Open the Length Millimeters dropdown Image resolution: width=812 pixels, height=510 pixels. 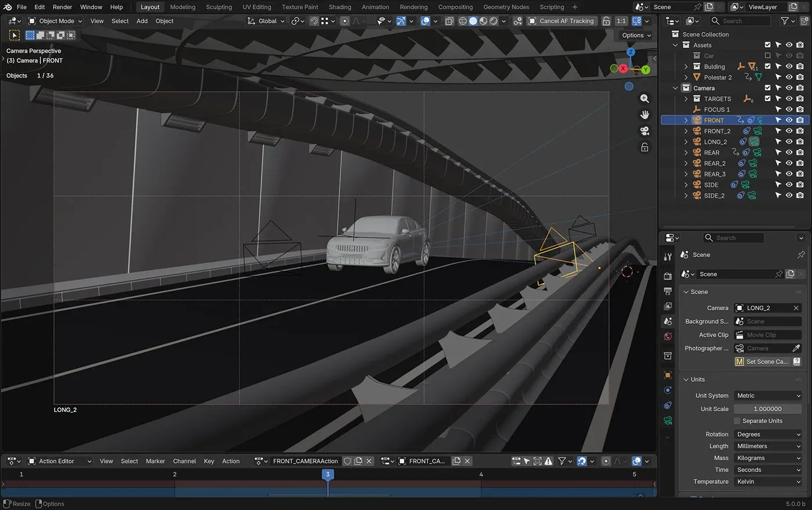pos(768,446)
